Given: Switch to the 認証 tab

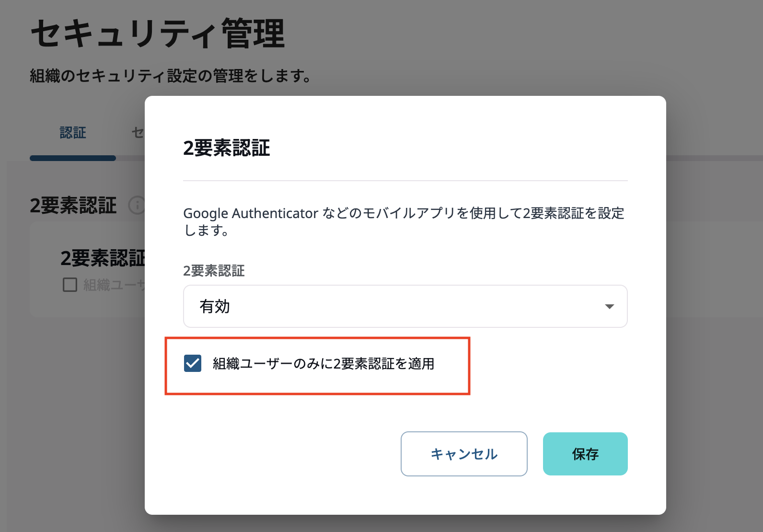Looking at the screenshot, I should (x=72, y=133).
